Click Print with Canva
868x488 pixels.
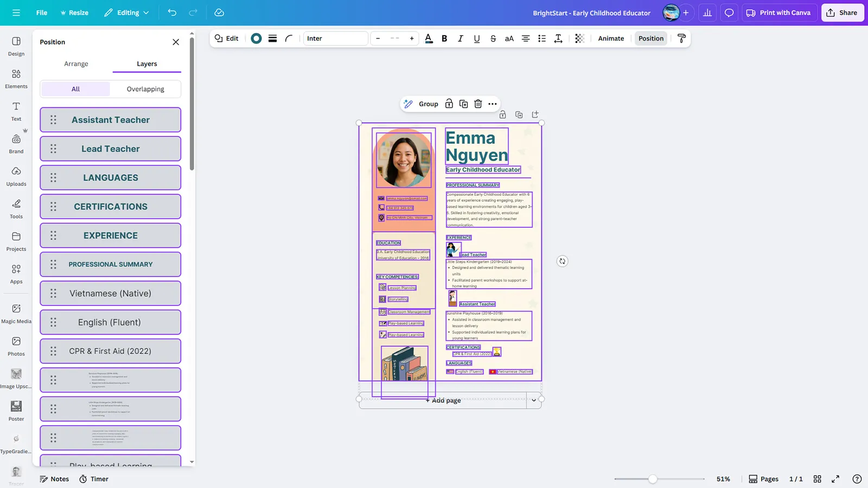point(778,12)
